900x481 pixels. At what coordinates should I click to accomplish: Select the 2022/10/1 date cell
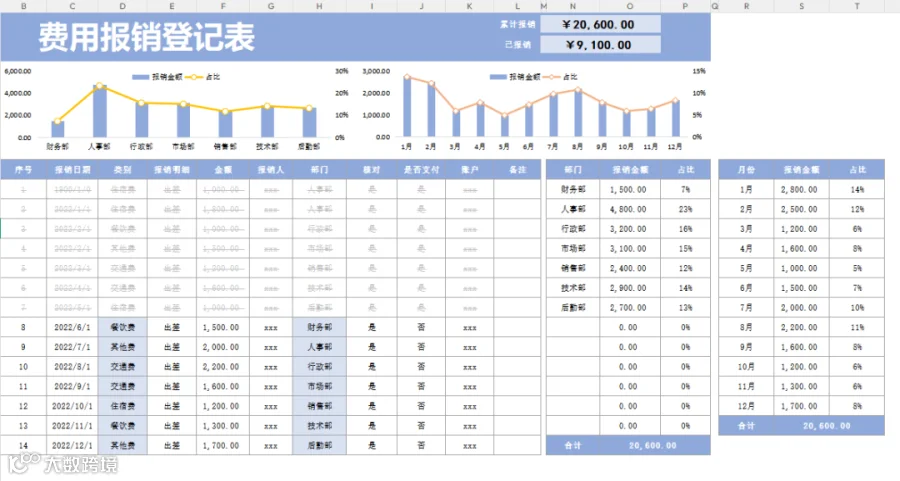(x=72, y=406)
